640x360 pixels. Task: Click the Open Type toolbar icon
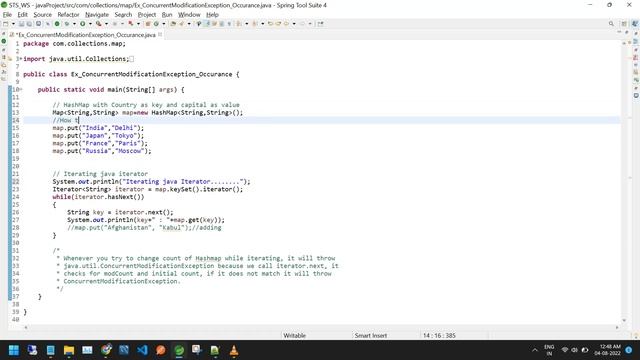tap(173, 24)
